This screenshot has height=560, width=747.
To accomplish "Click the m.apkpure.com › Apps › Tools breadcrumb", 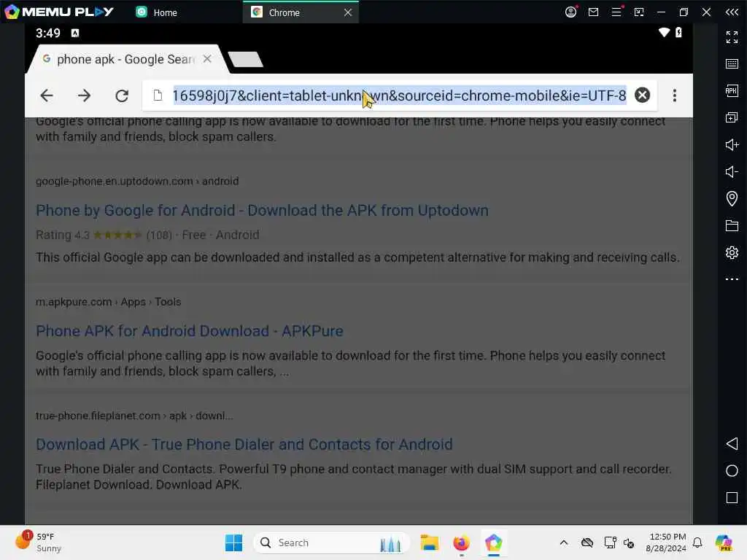I will click(108, 302).
